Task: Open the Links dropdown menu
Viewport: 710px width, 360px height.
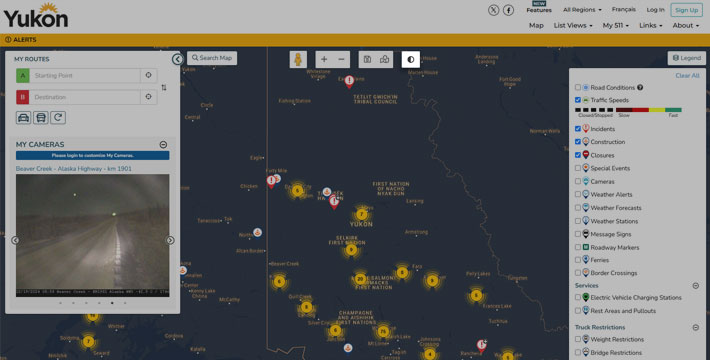Action: (651, 25)
